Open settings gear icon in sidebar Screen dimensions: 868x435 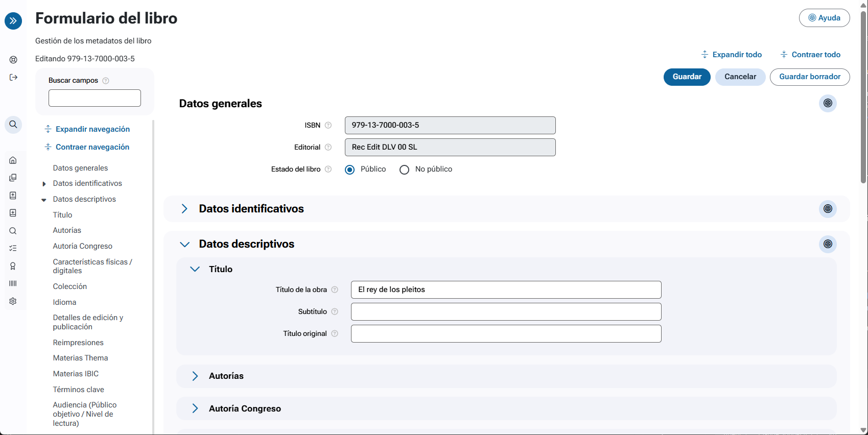13,301
